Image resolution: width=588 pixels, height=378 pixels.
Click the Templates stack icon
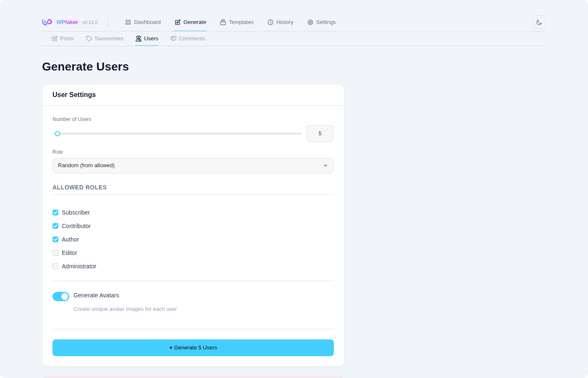[x=223, y=22]
